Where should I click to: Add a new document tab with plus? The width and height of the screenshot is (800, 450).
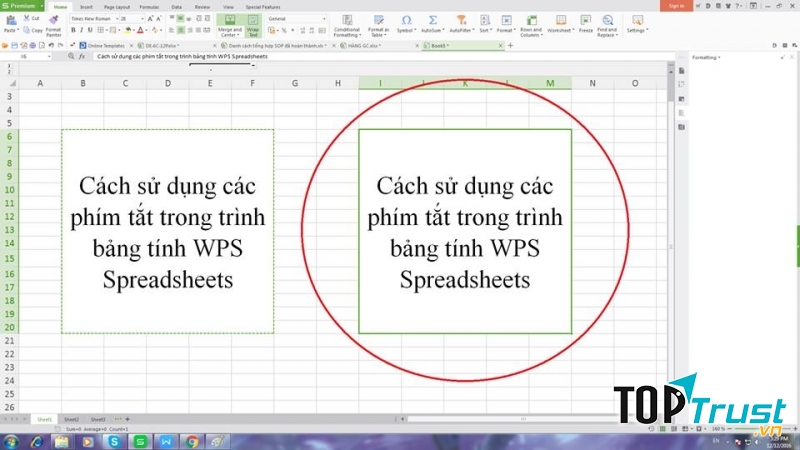(x=510, y=45)
